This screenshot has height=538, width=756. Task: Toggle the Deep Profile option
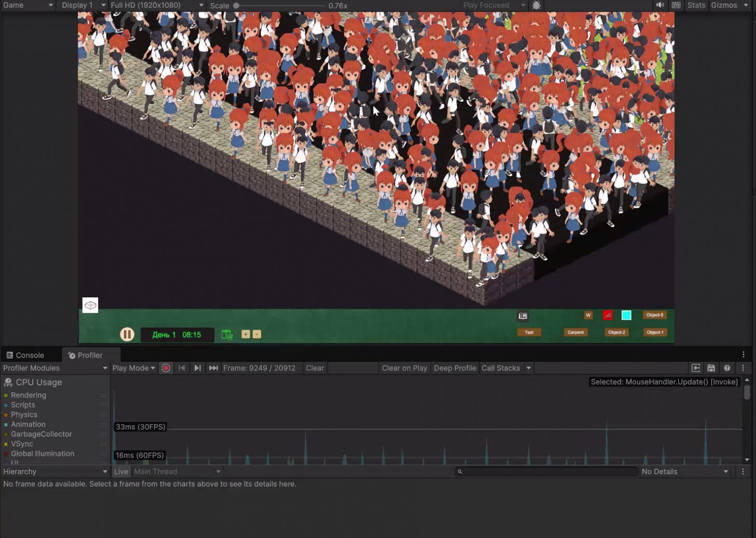tap(455, 368)
